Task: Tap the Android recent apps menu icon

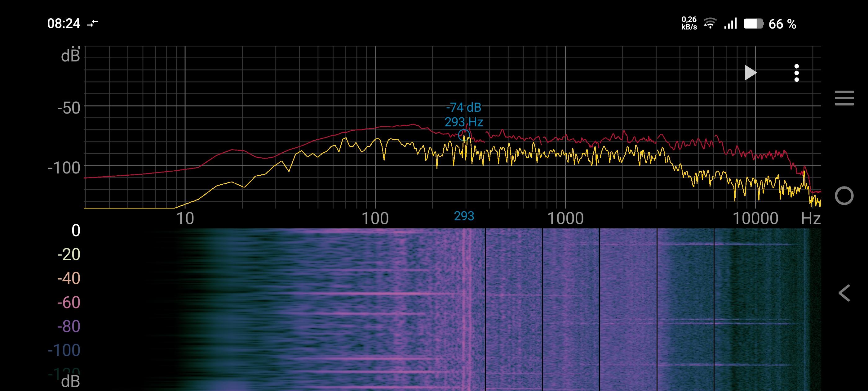Action: [844, 98]
